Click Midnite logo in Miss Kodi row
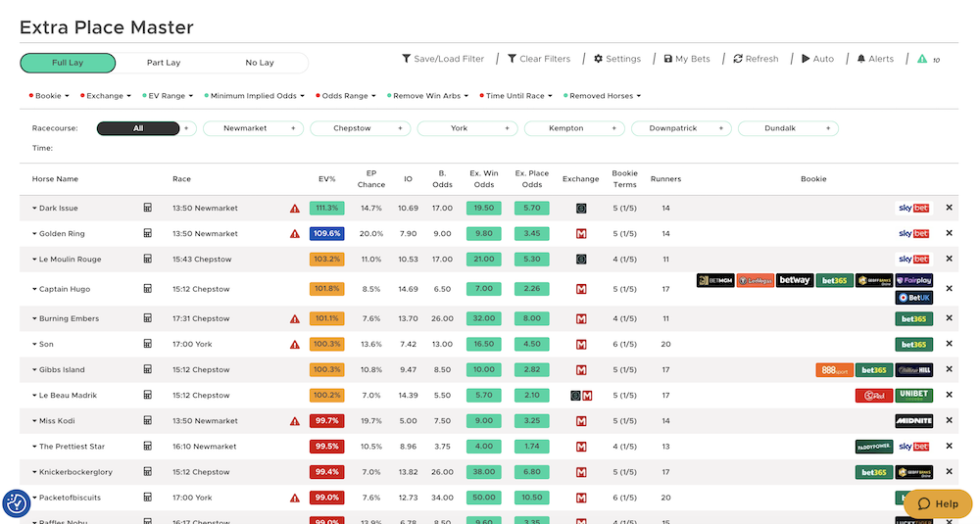The image size is (980, 524). coord(913,421)
